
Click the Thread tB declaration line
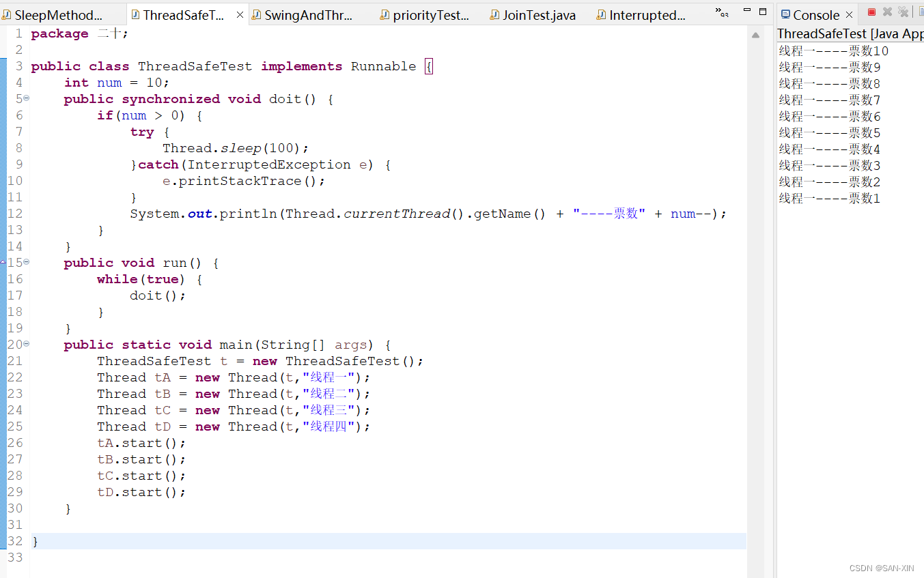[234, 394]
